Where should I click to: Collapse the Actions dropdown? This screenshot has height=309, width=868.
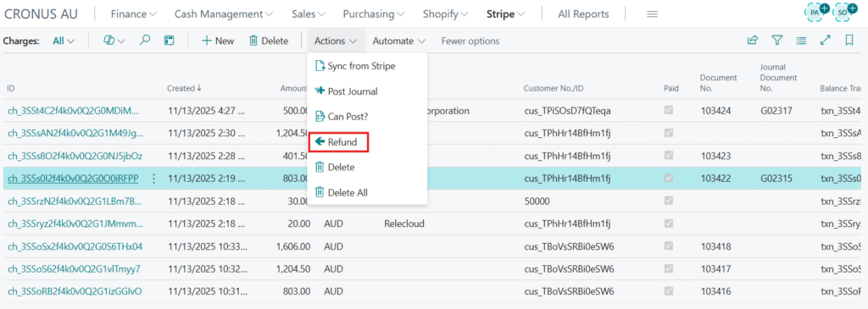click(x=336, y=41)
